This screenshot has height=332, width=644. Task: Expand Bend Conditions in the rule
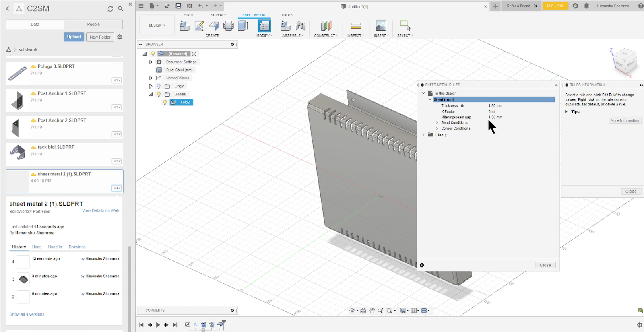click(437, 123)
